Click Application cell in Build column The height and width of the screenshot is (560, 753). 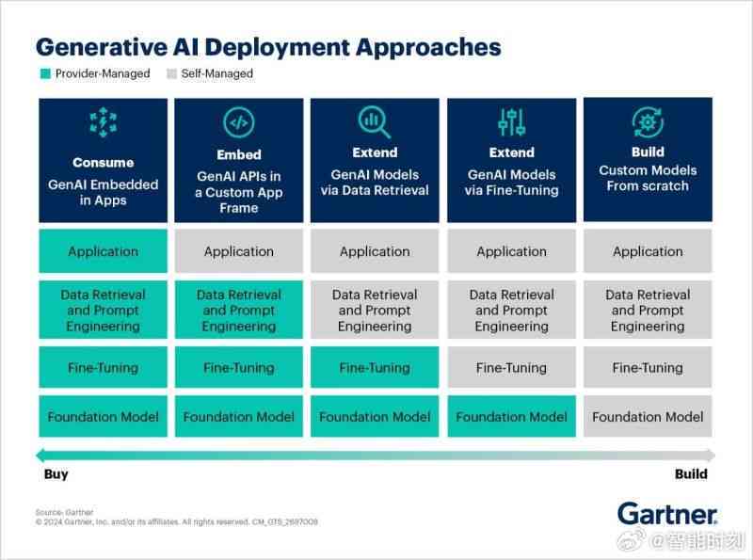(x=648, y=251)
